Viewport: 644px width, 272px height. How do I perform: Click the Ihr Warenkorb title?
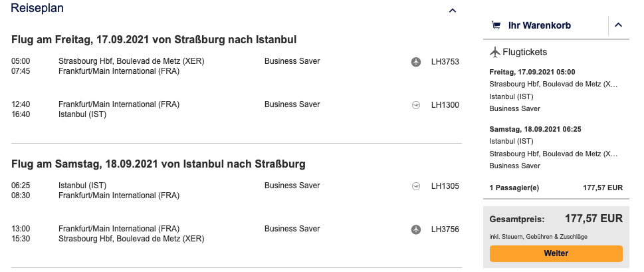click(539, 26)
